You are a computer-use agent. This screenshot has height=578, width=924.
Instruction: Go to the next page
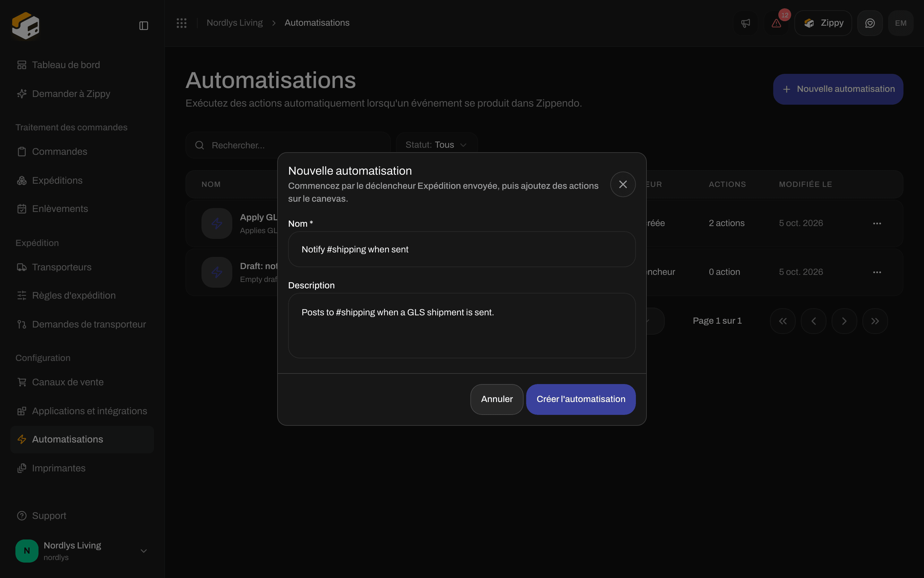pyautogui.click(x=844, y=321)
